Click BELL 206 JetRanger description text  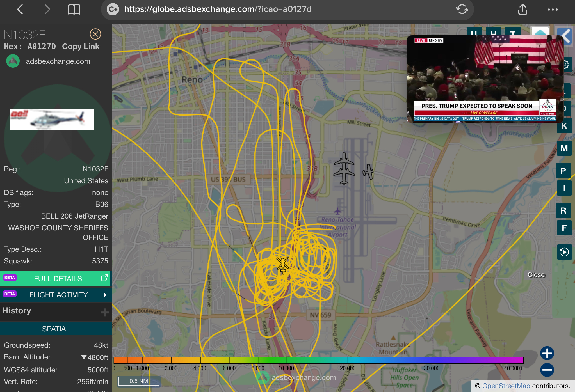pyautogui.click(x=74, y=216)
